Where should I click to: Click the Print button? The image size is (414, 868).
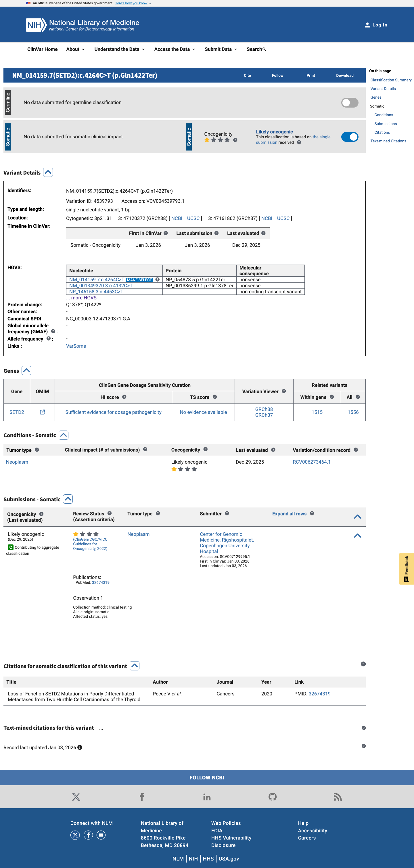pyautogui.click(x=310, y=75)
